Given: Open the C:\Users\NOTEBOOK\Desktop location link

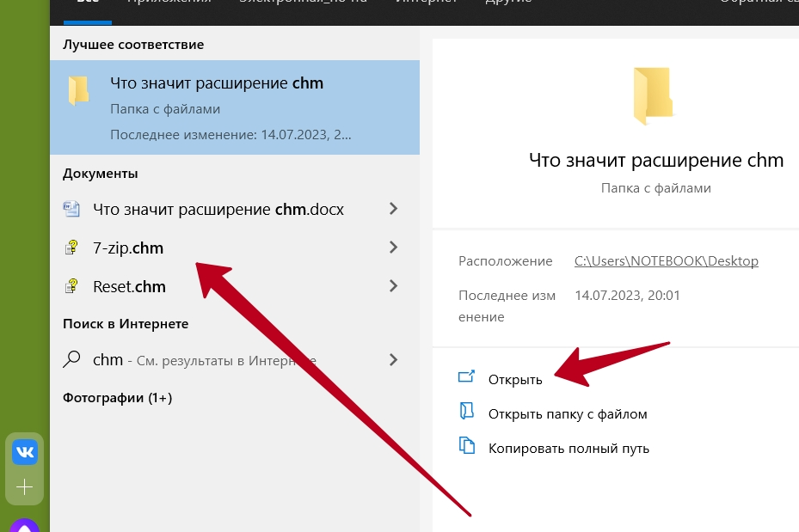Looking at the screenshot, I should point(666,260).
